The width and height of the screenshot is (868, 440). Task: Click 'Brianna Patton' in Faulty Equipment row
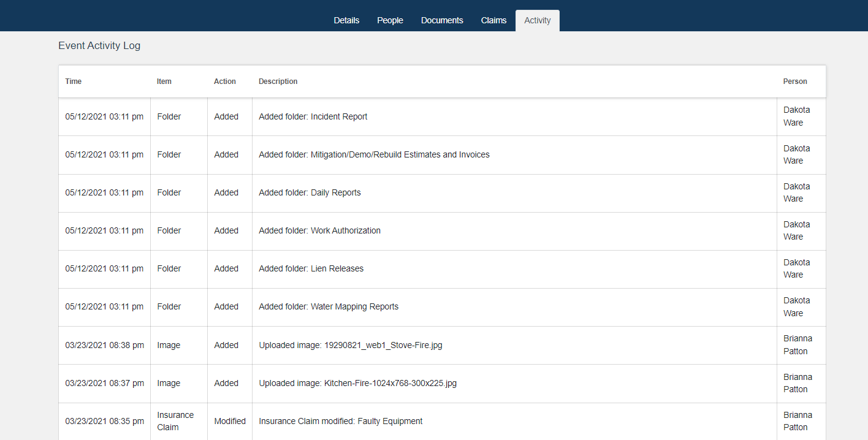pos(798,421)
